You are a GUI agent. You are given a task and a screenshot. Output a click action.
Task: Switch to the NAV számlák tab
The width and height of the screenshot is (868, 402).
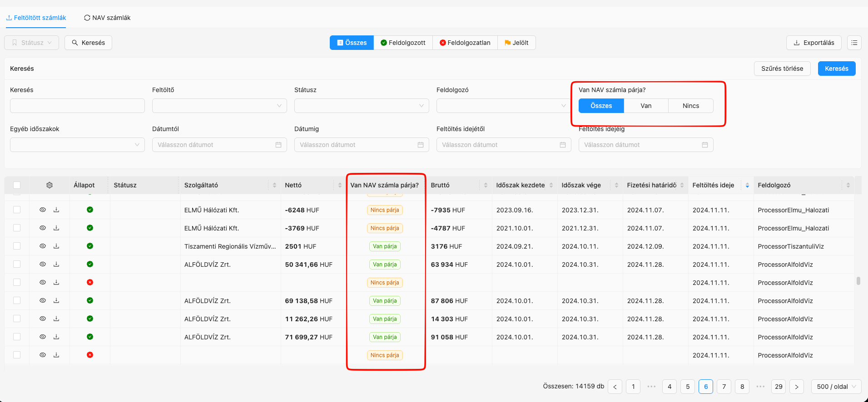[x=107, y=18]
